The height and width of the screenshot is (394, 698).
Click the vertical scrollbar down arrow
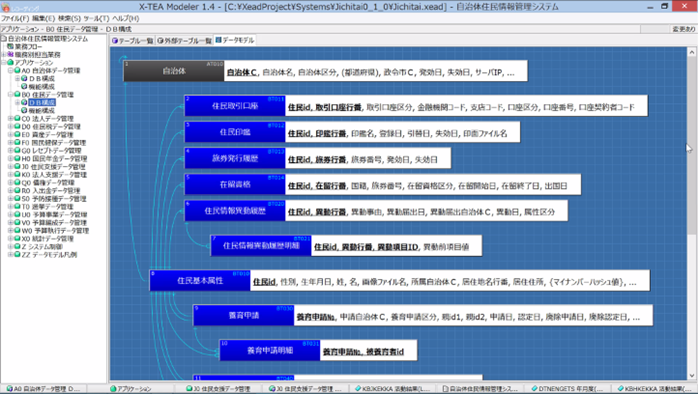(x=692, y=375)
